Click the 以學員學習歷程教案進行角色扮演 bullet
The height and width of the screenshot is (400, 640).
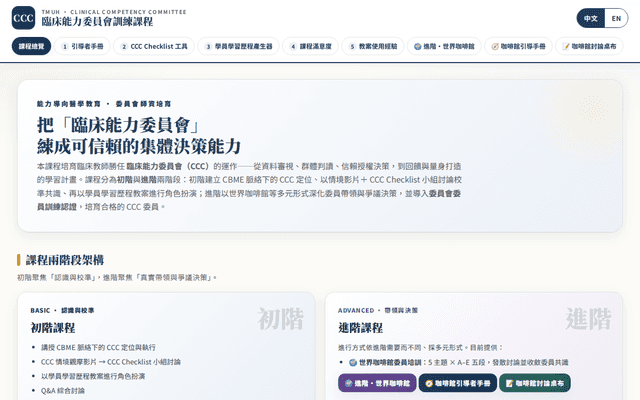[93, 376]
